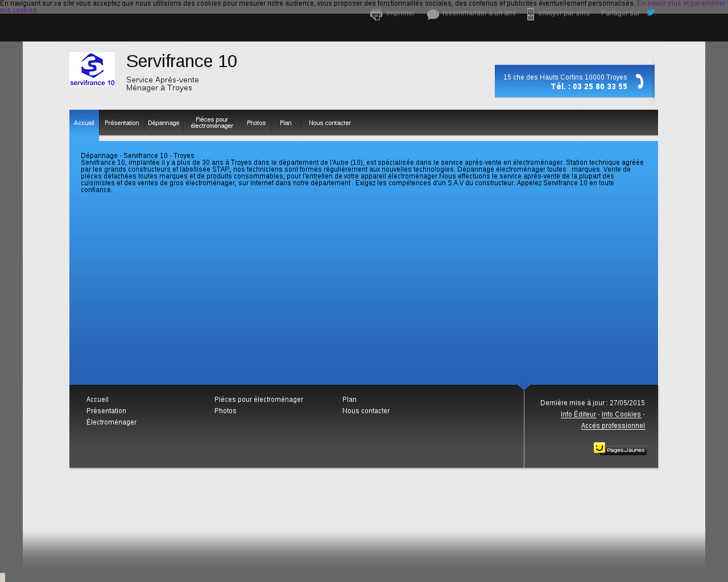This screenshot has height=582, width=728.
Task: Click the telephone handset icon
Action: pyautogui.click(x=640, y=81)
